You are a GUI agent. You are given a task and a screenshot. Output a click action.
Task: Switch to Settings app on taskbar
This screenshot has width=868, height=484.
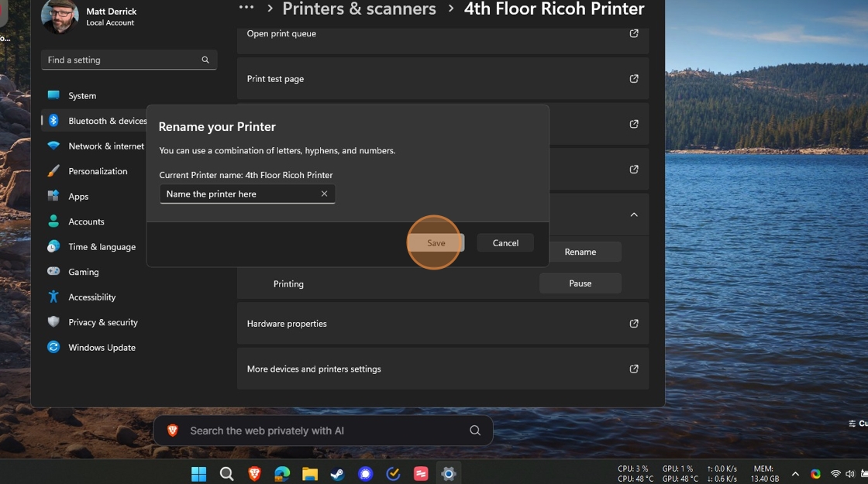449,473
